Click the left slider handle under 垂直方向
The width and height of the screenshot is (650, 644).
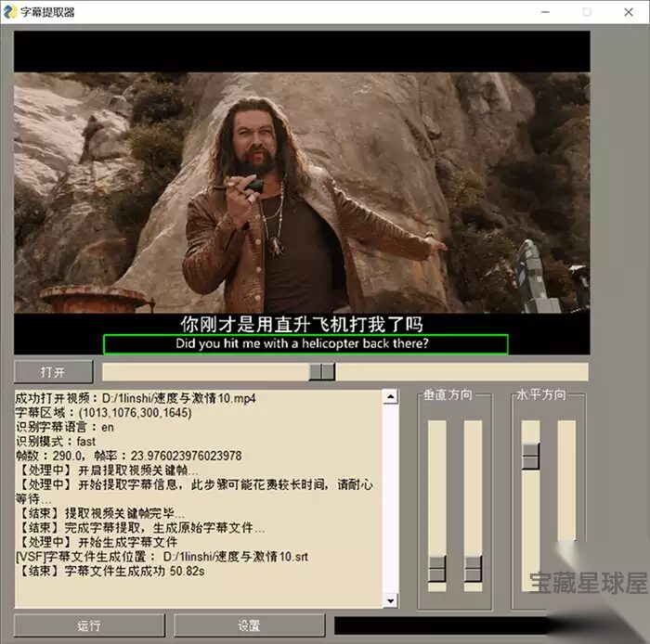click(437, 569)
